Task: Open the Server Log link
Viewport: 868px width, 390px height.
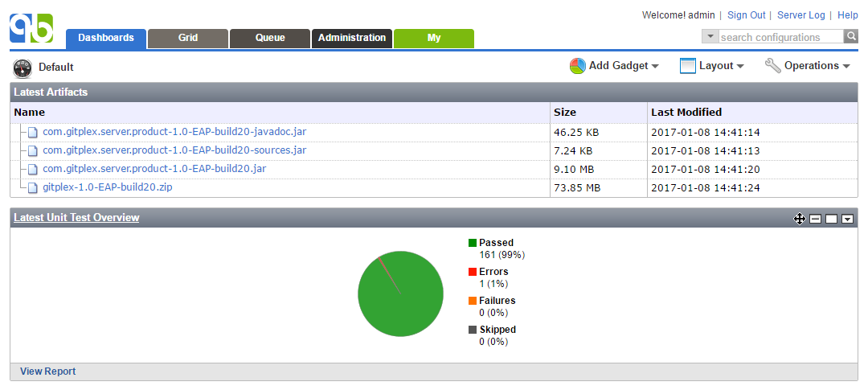Action: 801,15
